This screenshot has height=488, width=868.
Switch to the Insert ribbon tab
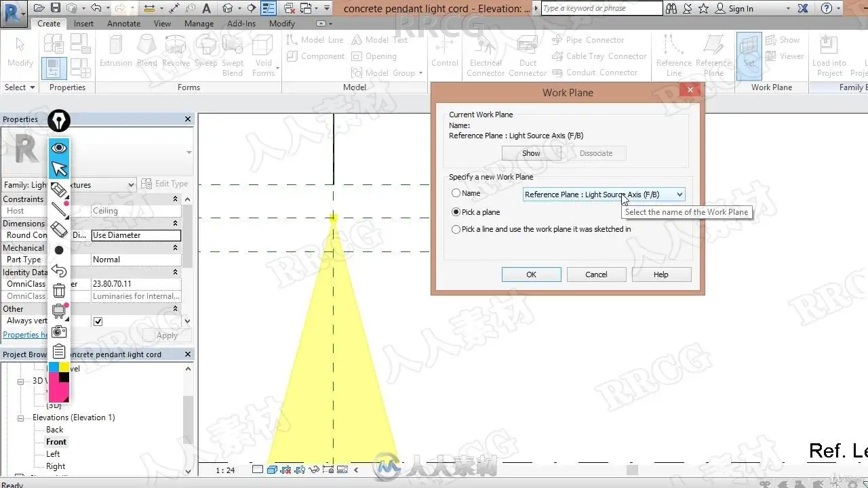click(x=84, y=24)
